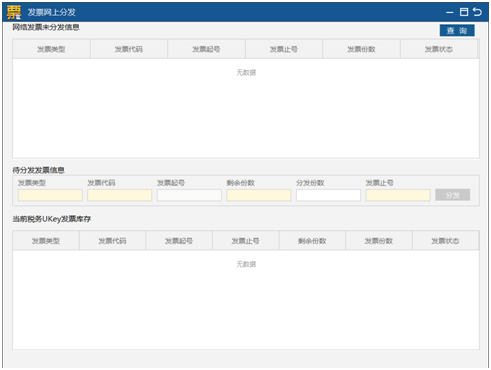Viewport: 491px width, 370px height.
Task: Select 发票代码 header in UKey inventory table
Action: 112,241
